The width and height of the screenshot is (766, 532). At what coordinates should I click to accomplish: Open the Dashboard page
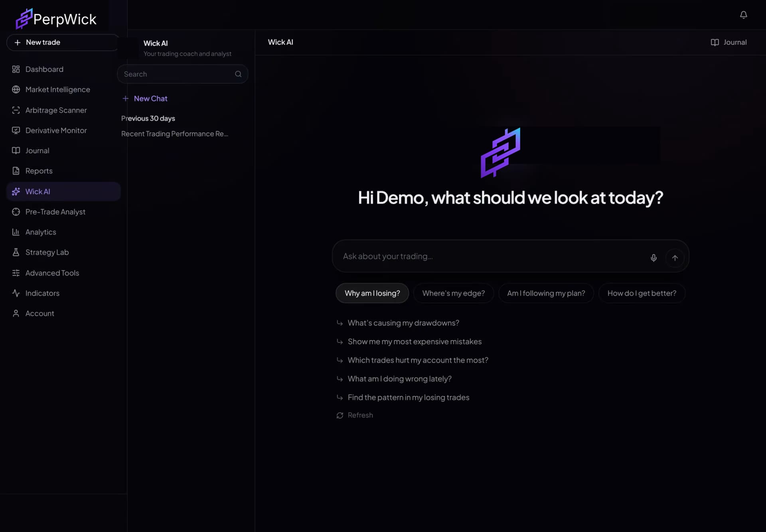pyautogui.click(x=63, y=69)
